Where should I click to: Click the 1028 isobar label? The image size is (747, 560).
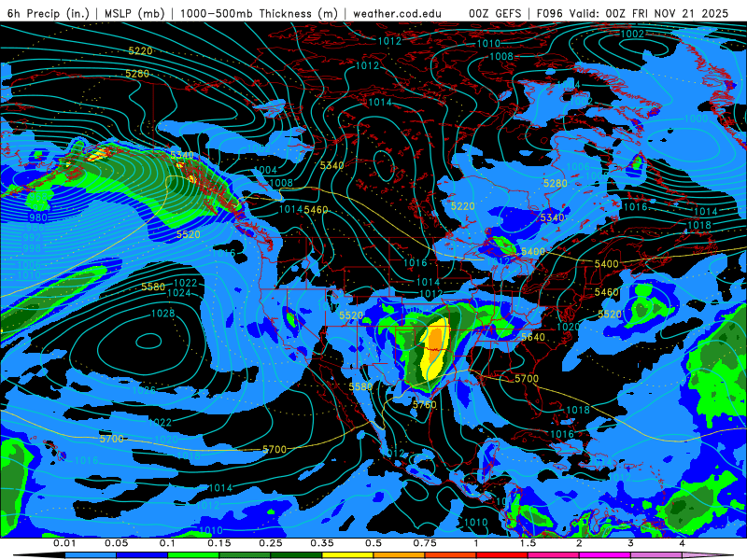(162, 314)
